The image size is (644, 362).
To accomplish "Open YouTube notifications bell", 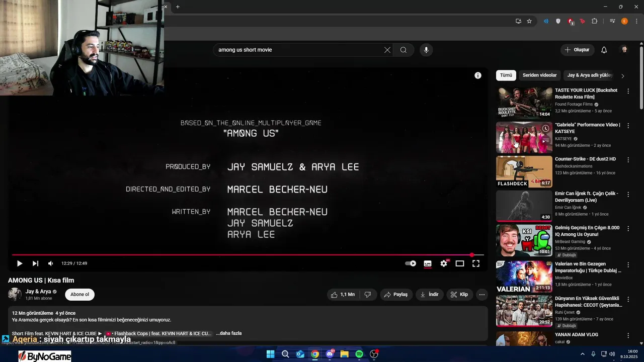I will [x=604, y=50].
